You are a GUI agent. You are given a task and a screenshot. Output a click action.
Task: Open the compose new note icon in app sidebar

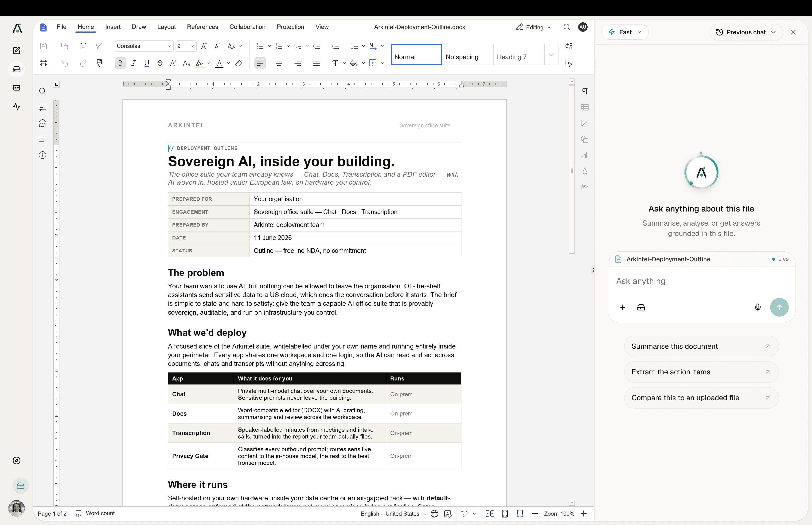(17, 51)
